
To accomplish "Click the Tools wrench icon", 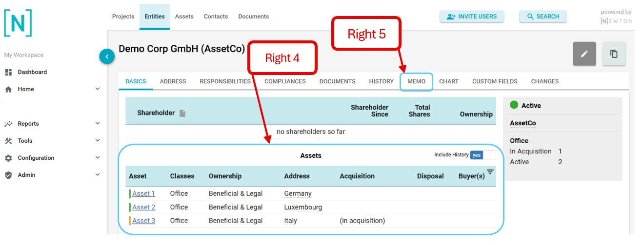I will tap(8, 141).
